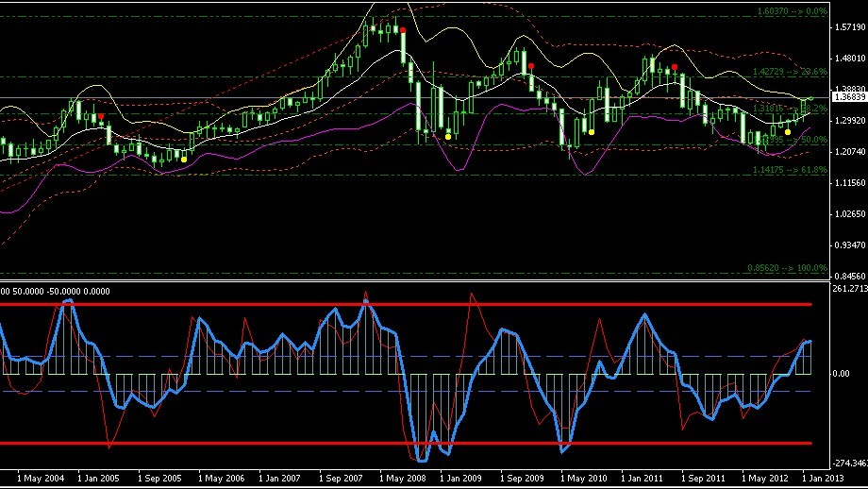Image resolution: width=868 pixels, height=489 pixels.
Task: Click the 1 Jan 2013 date label
Action: [823, 479]
